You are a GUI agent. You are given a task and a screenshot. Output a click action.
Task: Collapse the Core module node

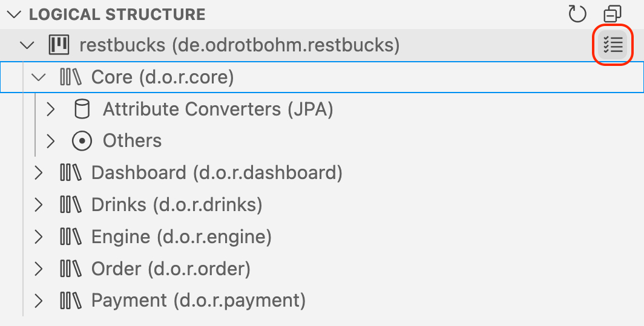click(x=39, y=77)
